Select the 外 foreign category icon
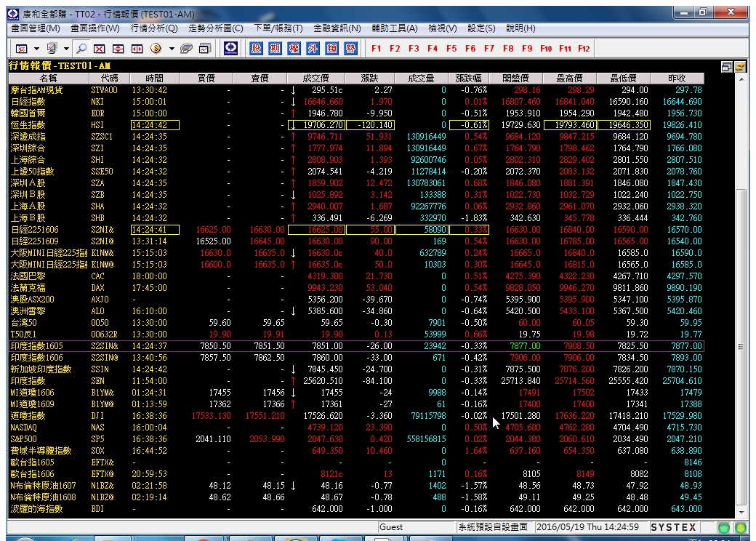Viewport: 756px width, 541px height. tap(313, 48)
